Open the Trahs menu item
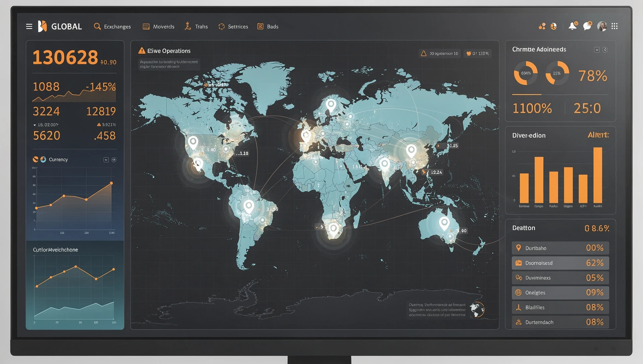Image resolution: width=643 pixels, height=364 pixels. [x=196, y=26]
